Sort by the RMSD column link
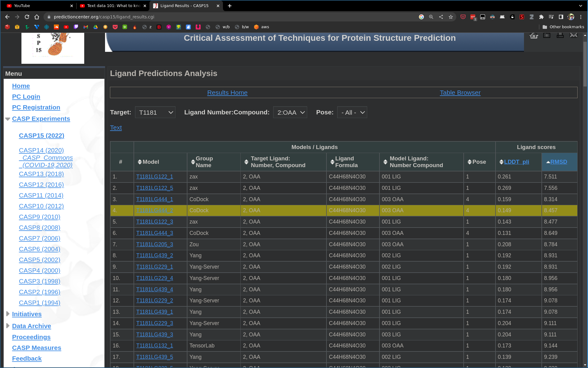This screenshot has width=588, height=368. (559, 162)
